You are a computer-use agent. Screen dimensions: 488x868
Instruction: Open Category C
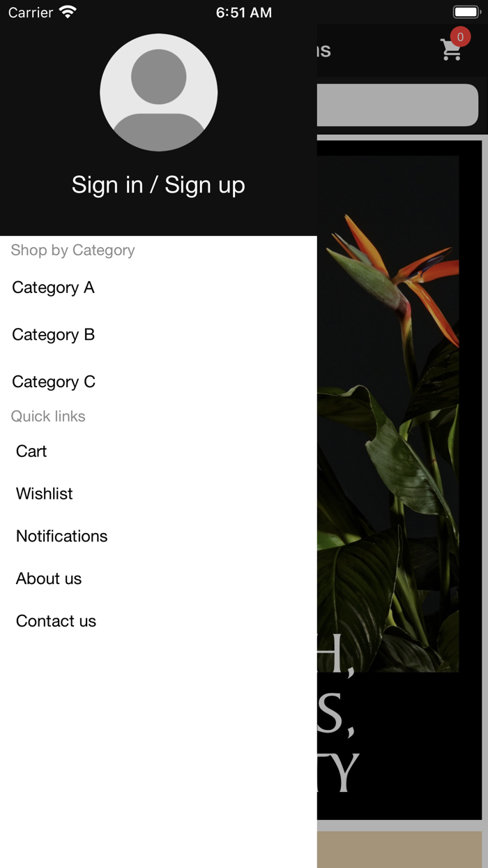[x=54, y=382]
